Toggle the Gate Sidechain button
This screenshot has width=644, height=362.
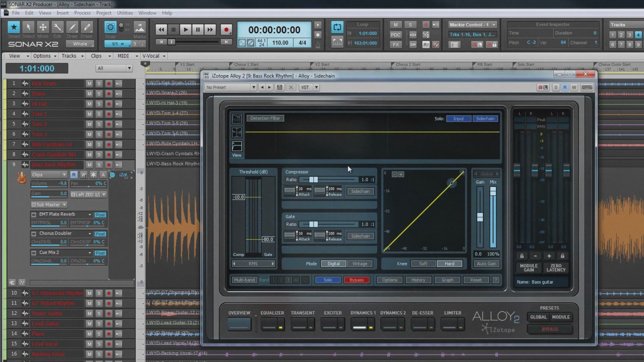[361, 236]
